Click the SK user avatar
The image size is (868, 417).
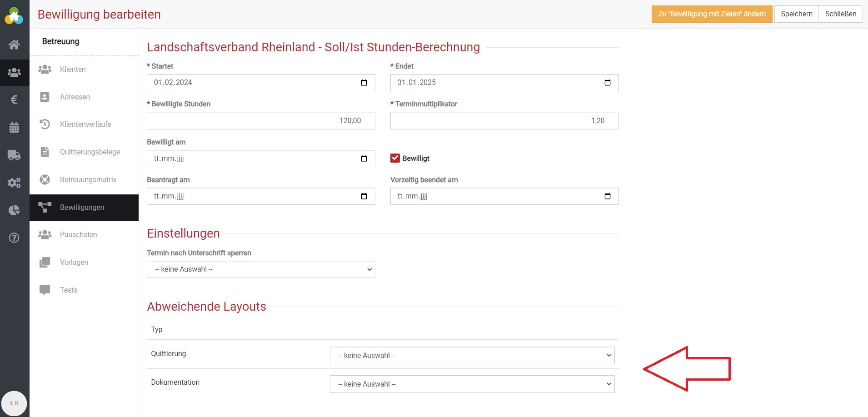[14, 403]
